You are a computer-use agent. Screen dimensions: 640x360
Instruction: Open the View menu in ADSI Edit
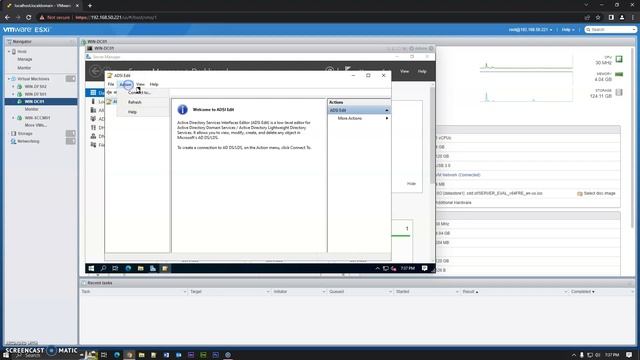140,84
